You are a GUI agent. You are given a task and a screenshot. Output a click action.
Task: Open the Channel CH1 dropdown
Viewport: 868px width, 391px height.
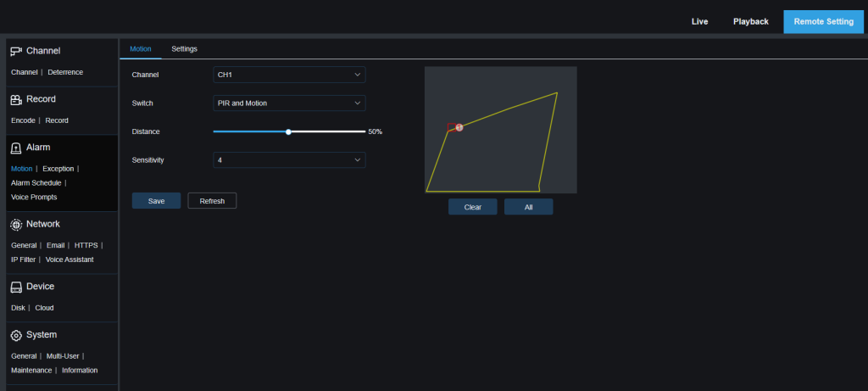click(289, 75)
